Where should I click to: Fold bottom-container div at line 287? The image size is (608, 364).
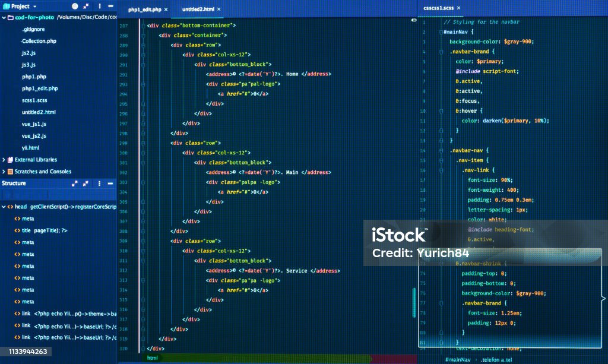(143, 26)
